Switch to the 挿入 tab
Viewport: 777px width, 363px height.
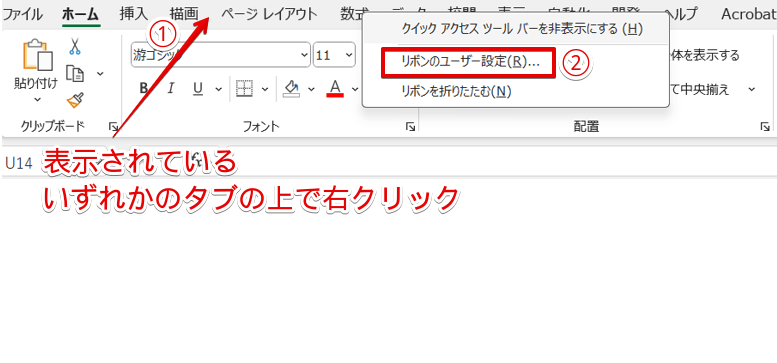[134, 14]
